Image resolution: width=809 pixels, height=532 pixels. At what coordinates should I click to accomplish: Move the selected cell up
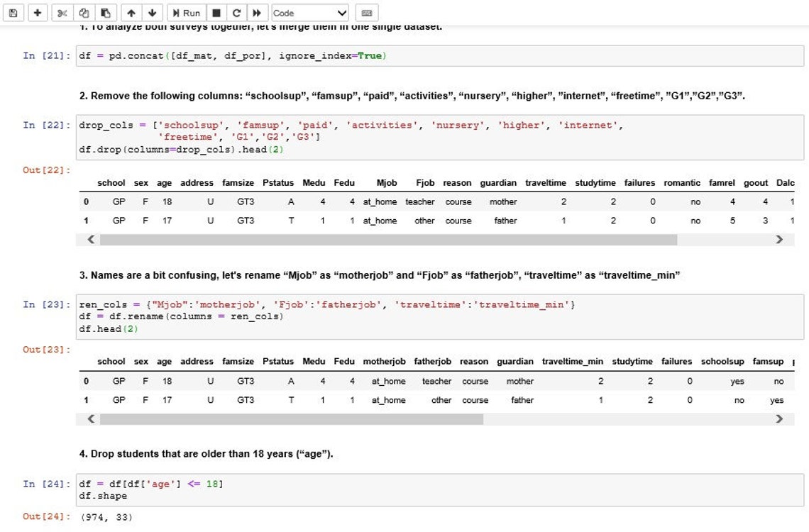pos(130,12)
